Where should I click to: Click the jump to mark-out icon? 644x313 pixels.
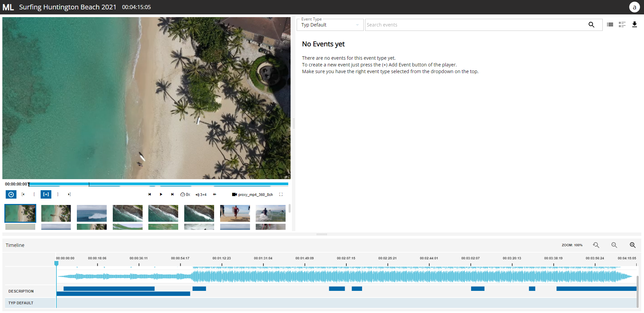69,195
